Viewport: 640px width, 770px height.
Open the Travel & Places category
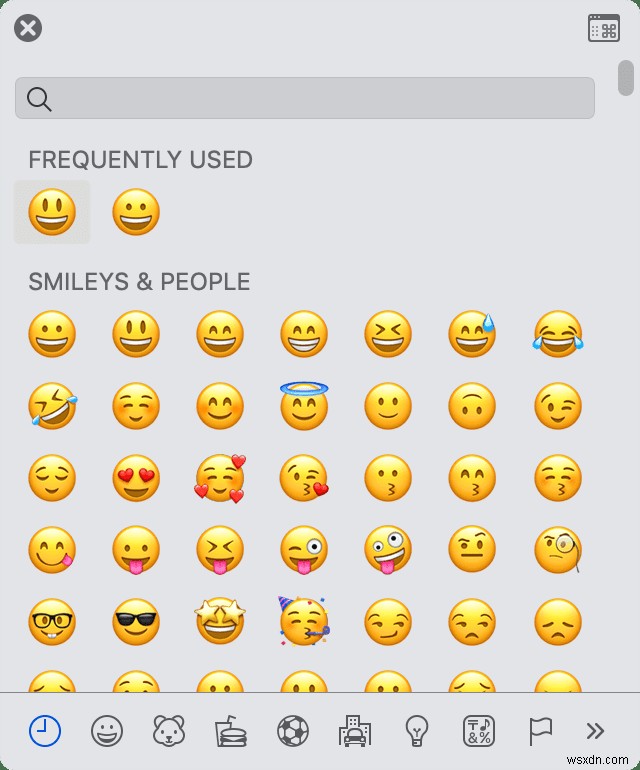355,731
